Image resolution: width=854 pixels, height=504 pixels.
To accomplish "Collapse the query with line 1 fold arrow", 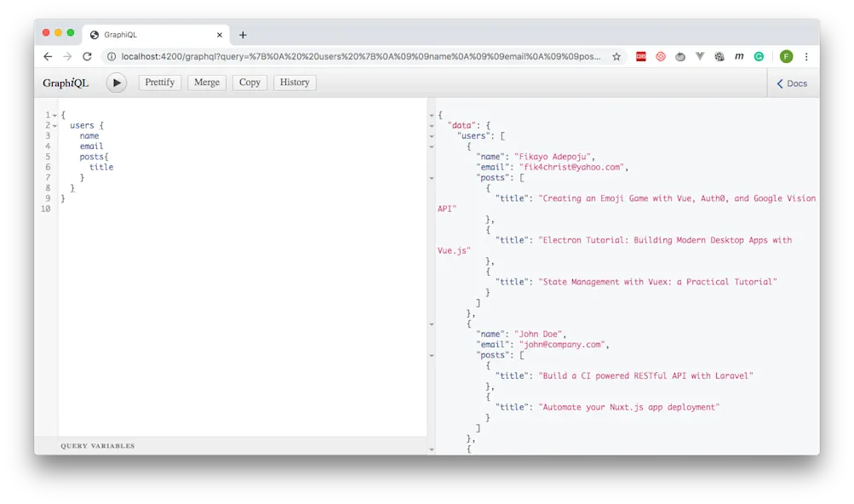I will coord(54,113).
